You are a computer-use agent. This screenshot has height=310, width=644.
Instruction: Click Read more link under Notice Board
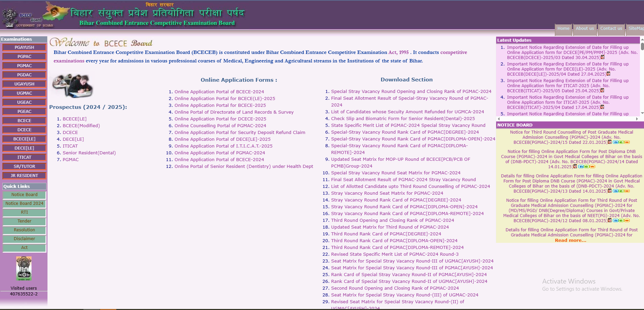point(570,240)
